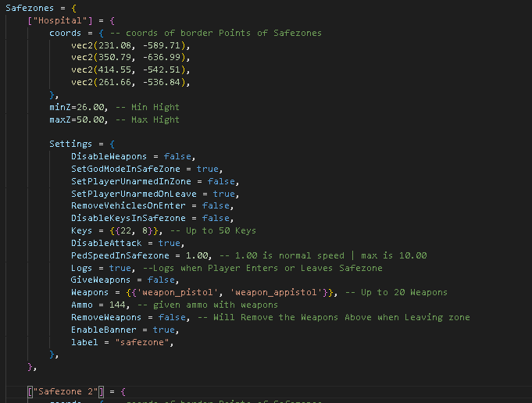Click the minZ=26.00 value

point(91,107)
